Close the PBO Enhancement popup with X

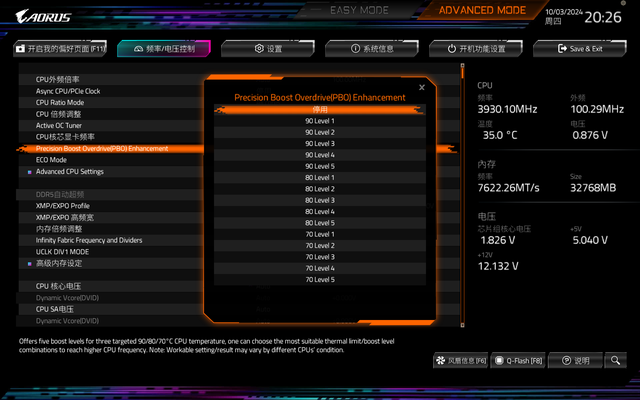click(422, 87)
